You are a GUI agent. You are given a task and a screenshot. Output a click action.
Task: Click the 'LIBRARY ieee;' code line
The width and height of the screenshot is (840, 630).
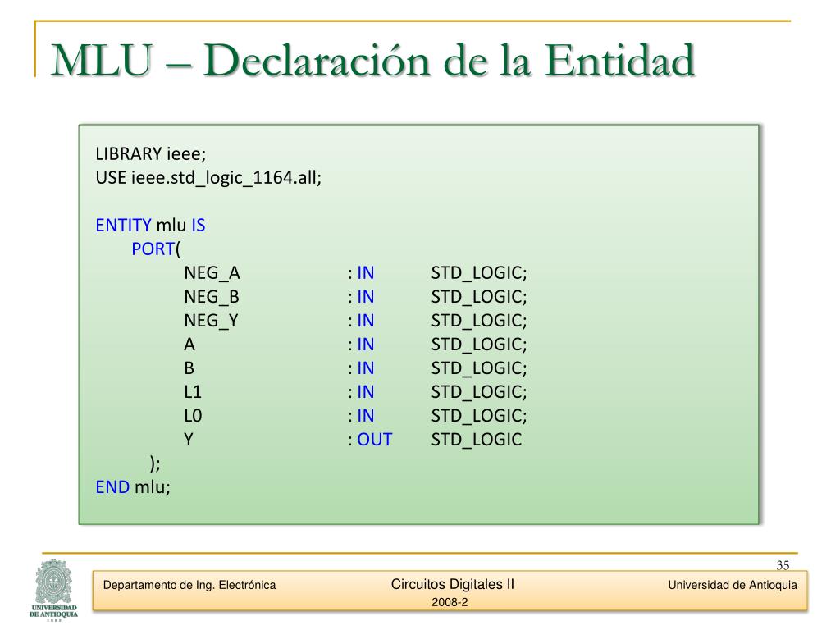pyautogui.click(x=151, y=153)
